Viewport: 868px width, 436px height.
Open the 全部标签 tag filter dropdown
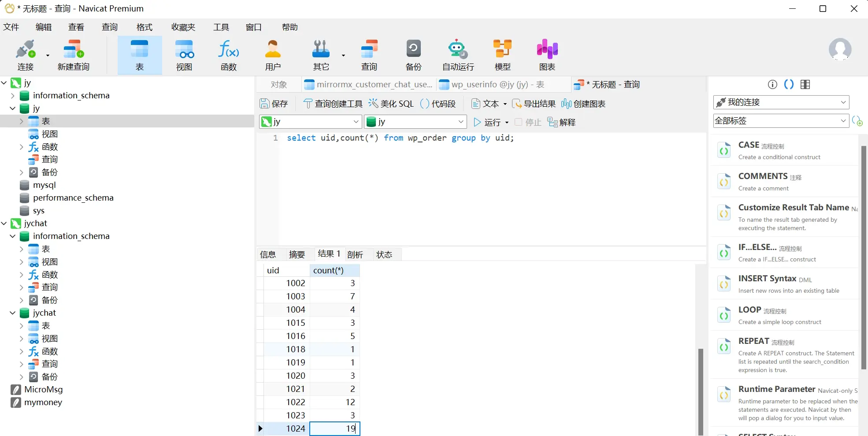tap(781, 121)
